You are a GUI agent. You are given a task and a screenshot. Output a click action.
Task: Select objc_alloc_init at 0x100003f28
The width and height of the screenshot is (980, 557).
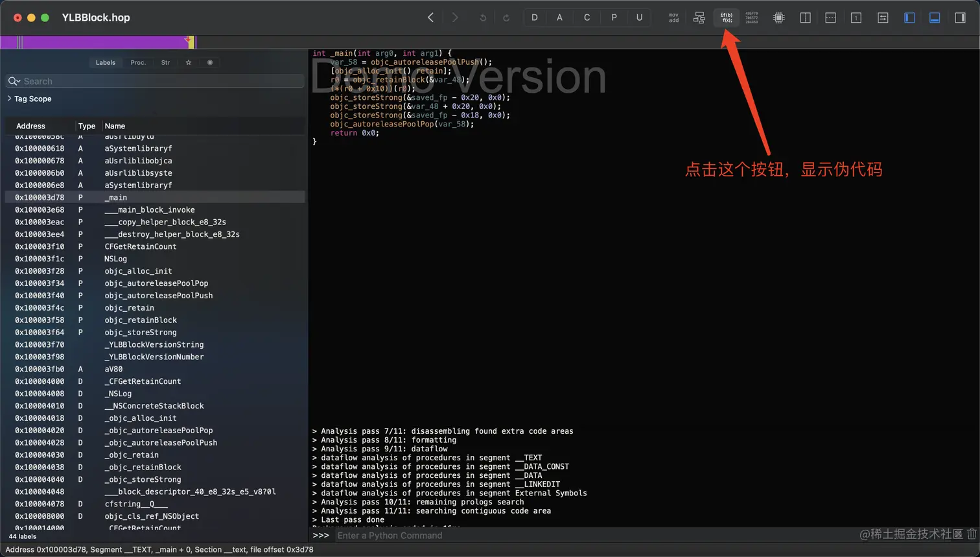(x=154, y=271)
